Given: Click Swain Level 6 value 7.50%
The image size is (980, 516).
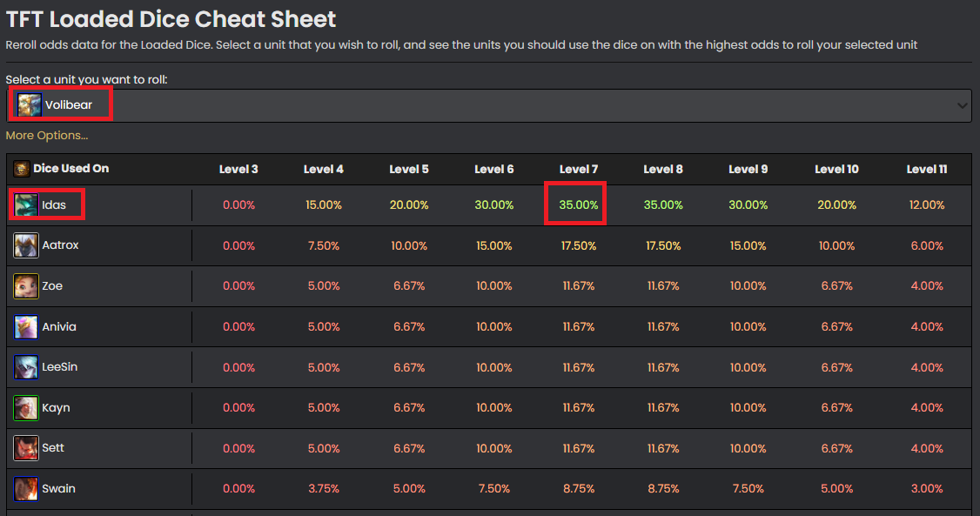Looking at the screenshot, I should (493, 489).
